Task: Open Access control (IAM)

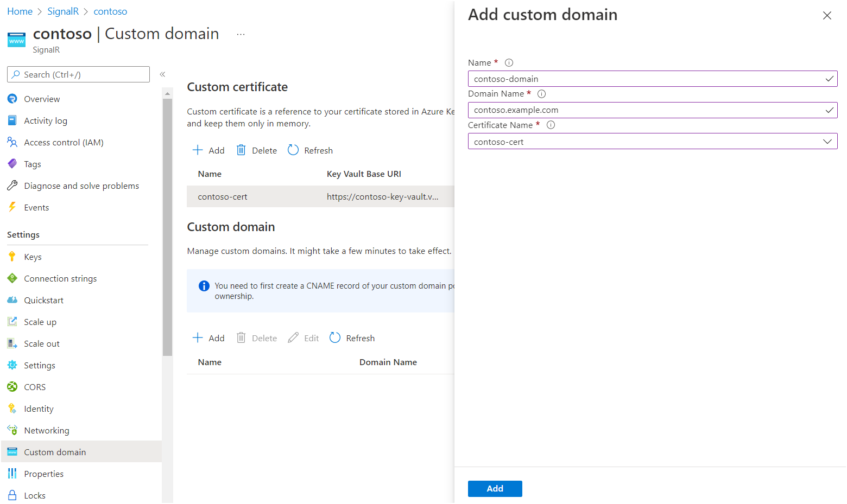Action: (63, 142)
